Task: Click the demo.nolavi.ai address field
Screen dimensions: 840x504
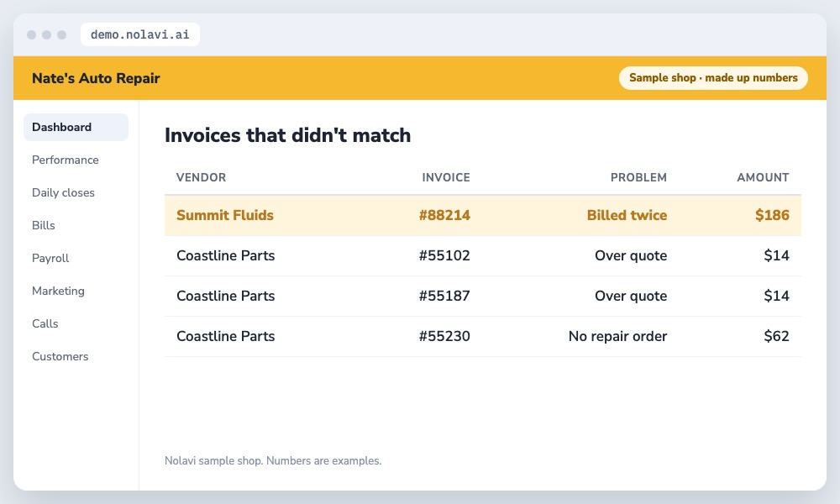Action: click(x=139, y=34)
